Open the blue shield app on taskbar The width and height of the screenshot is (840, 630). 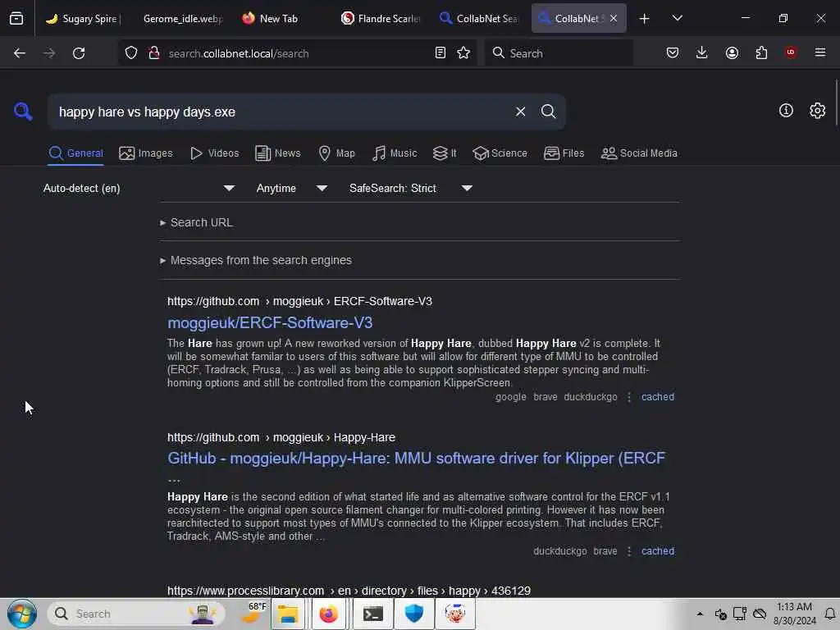[x=414, y=614]
